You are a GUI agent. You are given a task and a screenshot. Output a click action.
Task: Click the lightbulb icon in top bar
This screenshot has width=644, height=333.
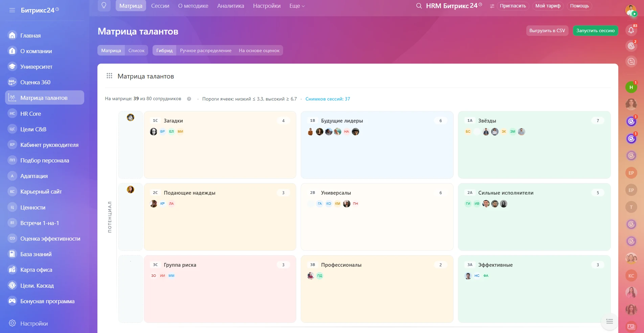coord(104,5)
